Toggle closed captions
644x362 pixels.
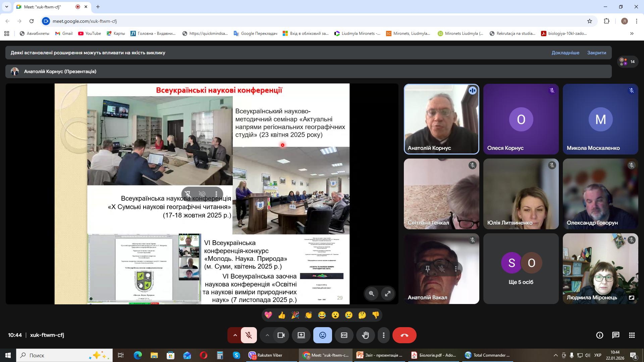tap(344, 335)
